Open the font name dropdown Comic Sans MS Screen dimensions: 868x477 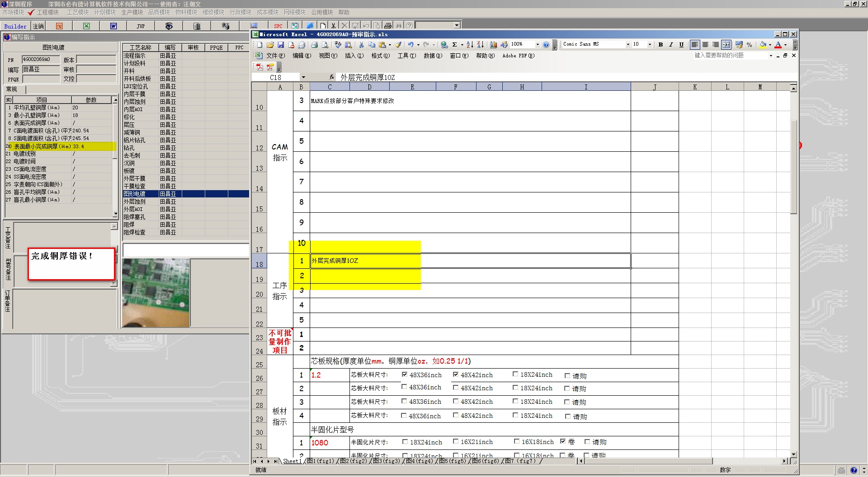pos(627,44)
